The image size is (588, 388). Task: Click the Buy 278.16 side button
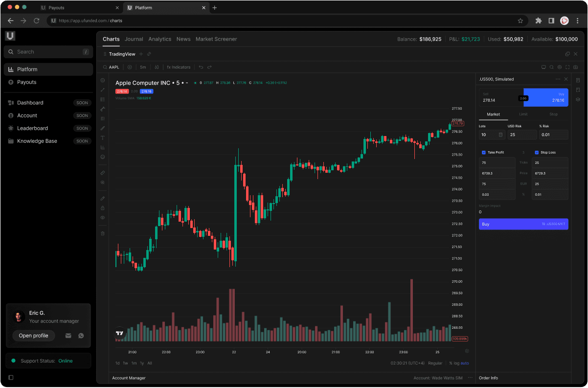(546, 97)
